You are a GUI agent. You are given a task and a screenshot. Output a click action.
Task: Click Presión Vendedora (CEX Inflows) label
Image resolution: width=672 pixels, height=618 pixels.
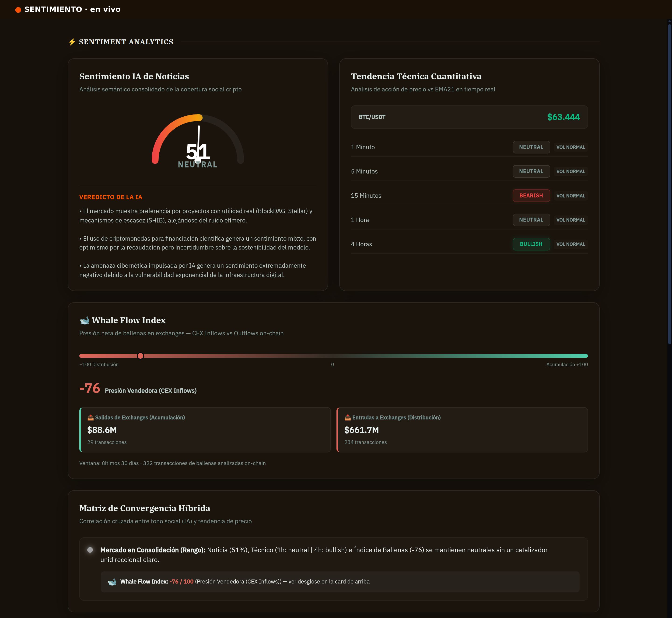pyautogui.click(x=150, y=391)
